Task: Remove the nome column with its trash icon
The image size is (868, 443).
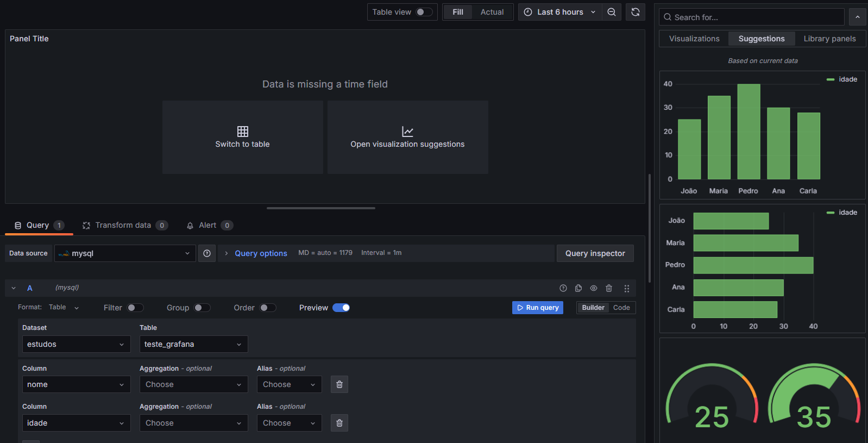Action: (339, 384)
